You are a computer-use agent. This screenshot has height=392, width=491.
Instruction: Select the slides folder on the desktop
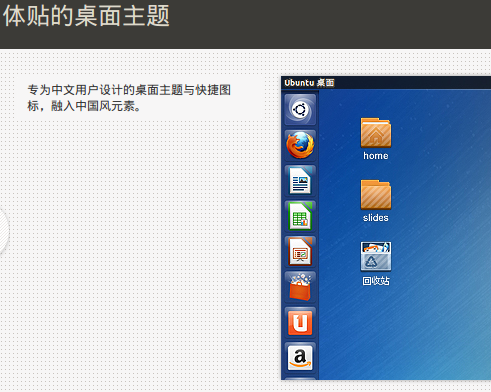click(376, 195)
